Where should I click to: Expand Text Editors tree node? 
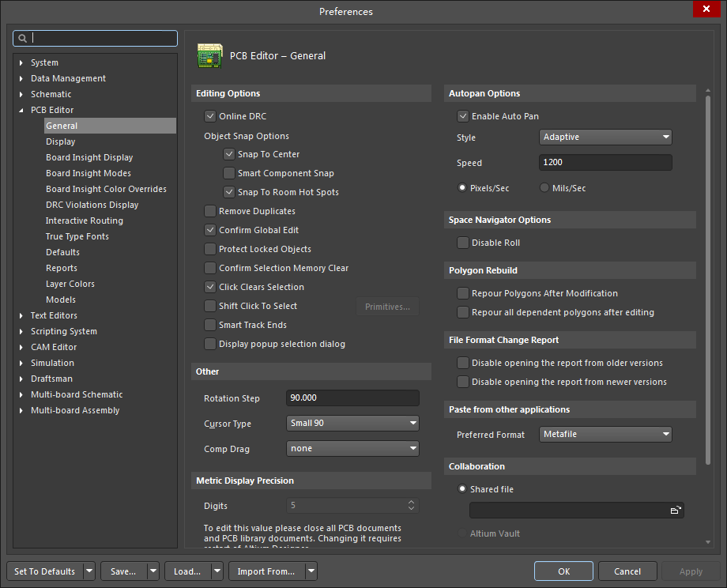pos(21,315)
